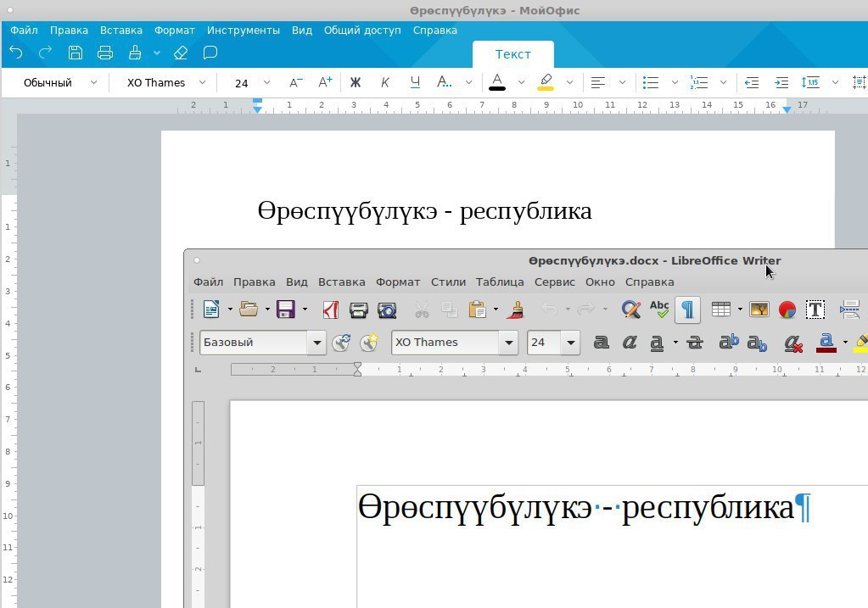Insert a chart using the pie icon
Viewport: 868px width, 608px height.
(x=787, y=310)
